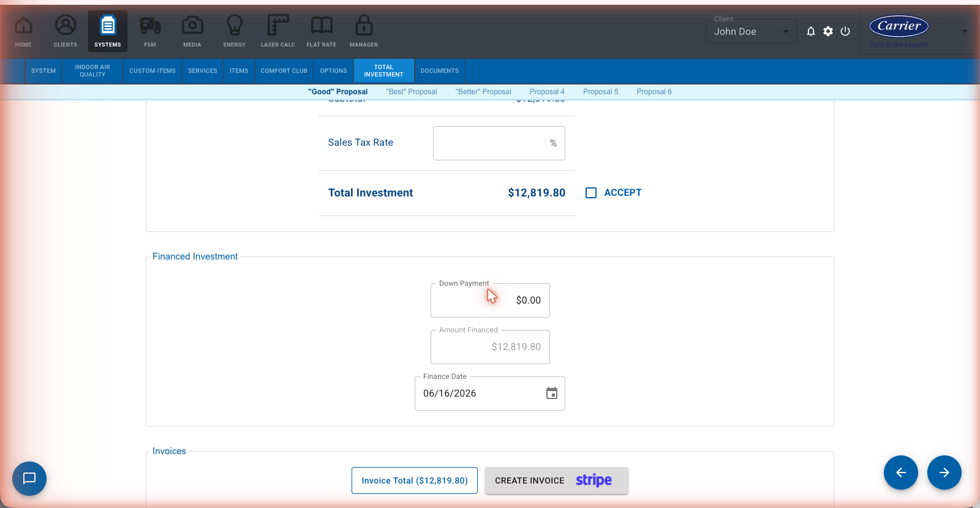
Task: Check the ACCEPT checkbox
Action: point(591,193)
